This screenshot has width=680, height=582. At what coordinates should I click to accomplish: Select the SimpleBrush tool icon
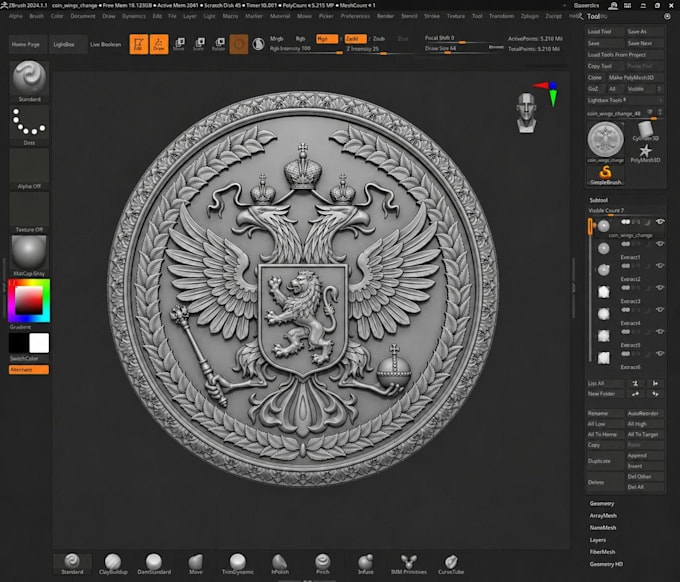tap(605, 176)
